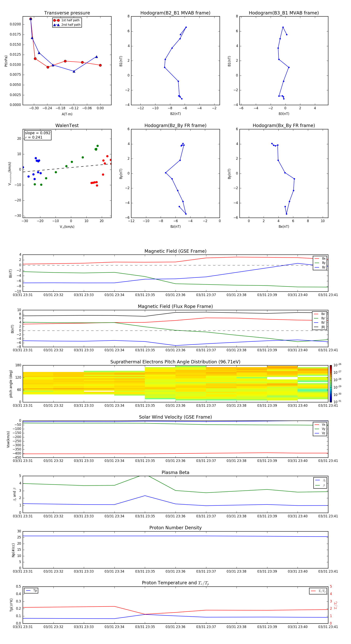The height and width of the screenshot is (644, 351).
Task: Click the 'Tp' legend entry
Action: click(31, 591)
